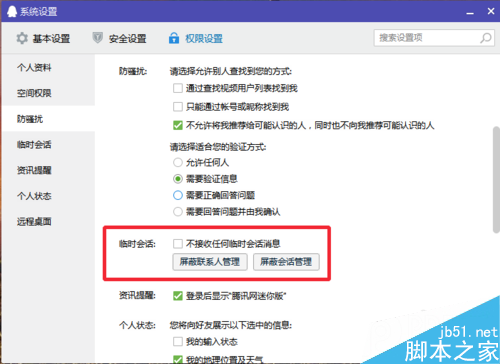Enable 通过查找视频用户列表找到我 checkbox

(178, 88)
